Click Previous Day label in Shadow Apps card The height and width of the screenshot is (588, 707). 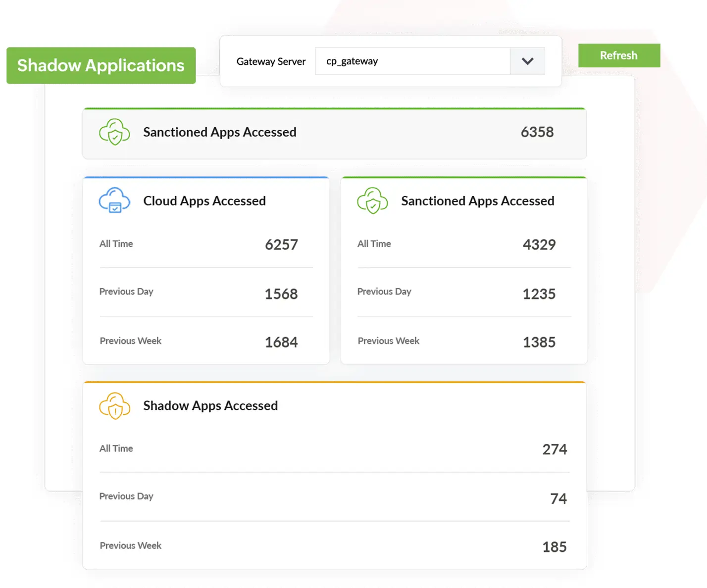coord(126,496)
